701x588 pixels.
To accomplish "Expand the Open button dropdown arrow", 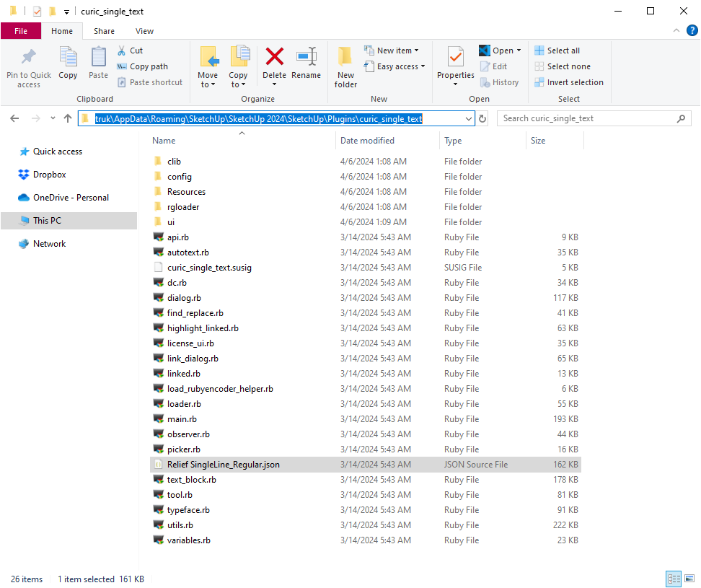I will point(519,51).
